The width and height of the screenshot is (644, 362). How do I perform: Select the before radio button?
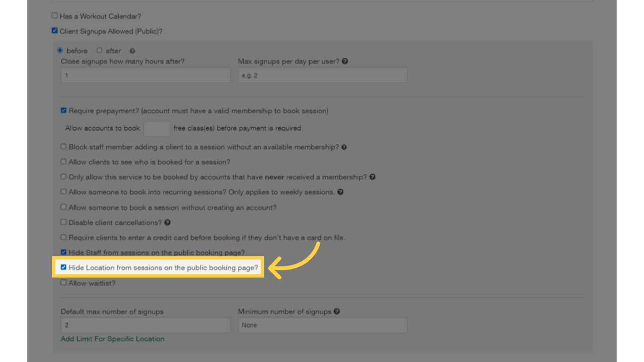coord(60,50)
